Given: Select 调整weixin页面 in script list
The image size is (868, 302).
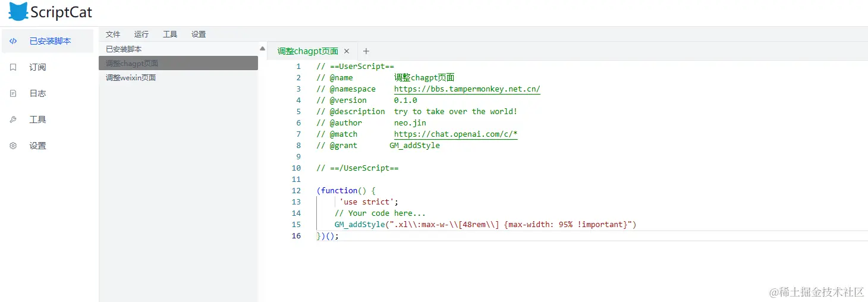Looking at the screenshot, I should coord(178,77).
